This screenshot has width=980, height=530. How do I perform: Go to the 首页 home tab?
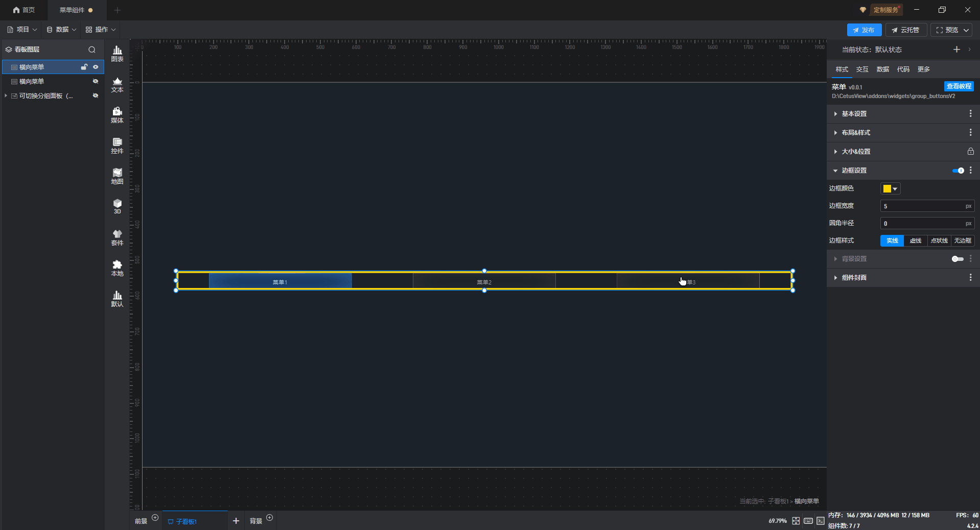(x=24, y=10)
